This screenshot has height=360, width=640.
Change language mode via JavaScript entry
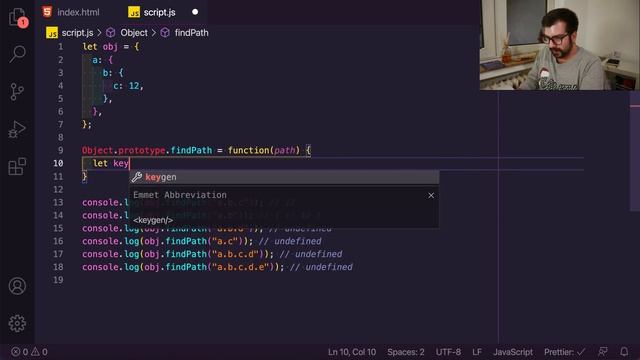(x=513, y=352)
